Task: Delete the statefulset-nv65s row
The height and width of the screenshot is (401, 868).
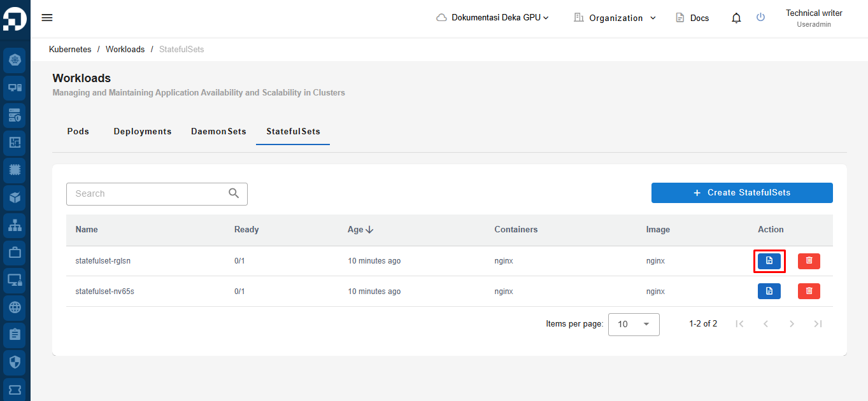Action: 809,292
